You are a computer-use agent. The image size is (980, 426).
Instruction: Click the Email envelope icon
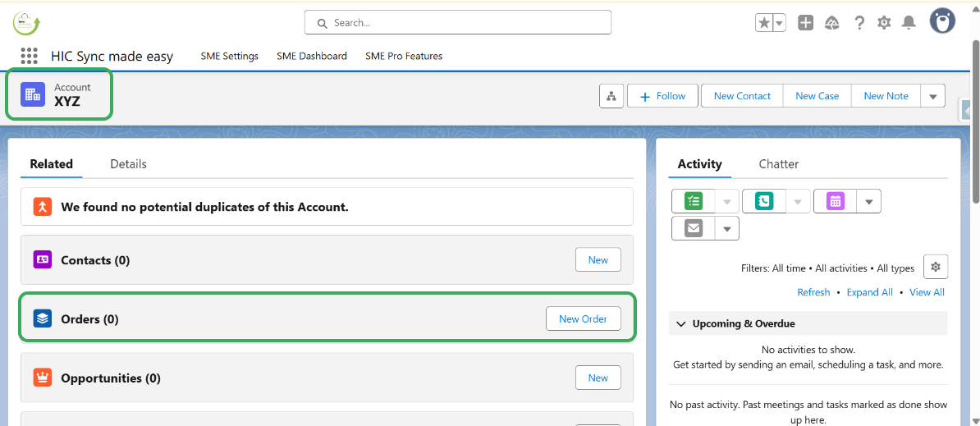tap(694, 228)
